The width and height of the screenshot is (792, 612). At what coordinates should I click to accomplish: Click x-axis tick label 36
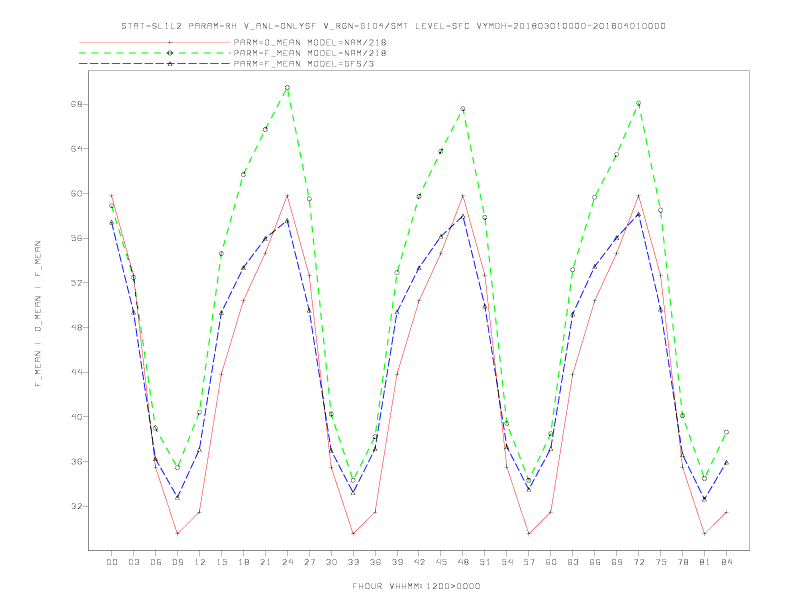coord(375,562)
